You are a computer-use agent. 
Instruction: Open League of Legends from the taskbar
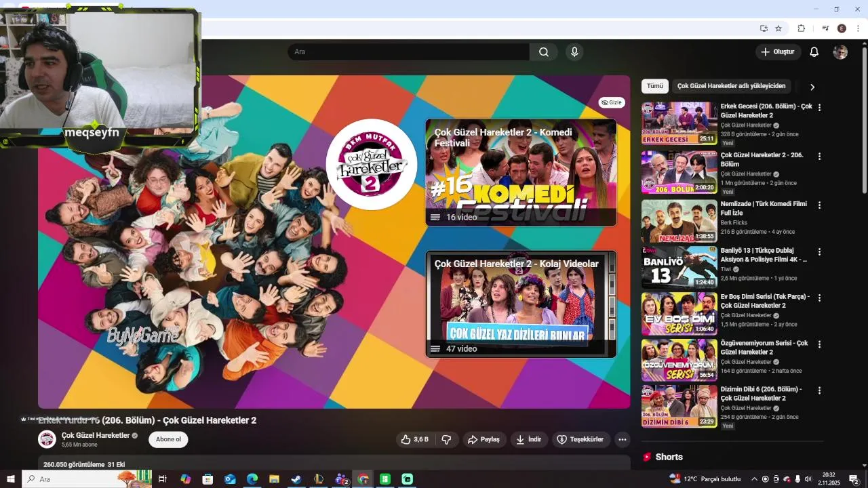coord(319,479)
